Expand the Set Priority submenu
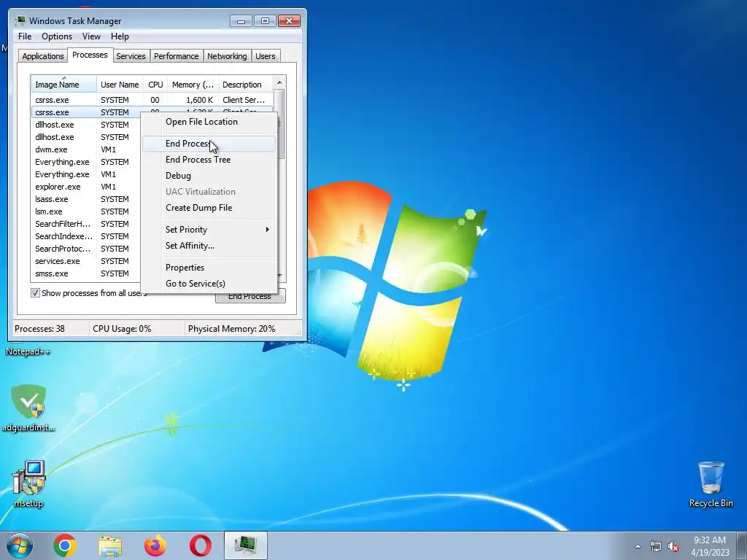This screenshot has width=747, height=560. pos(209,230)
